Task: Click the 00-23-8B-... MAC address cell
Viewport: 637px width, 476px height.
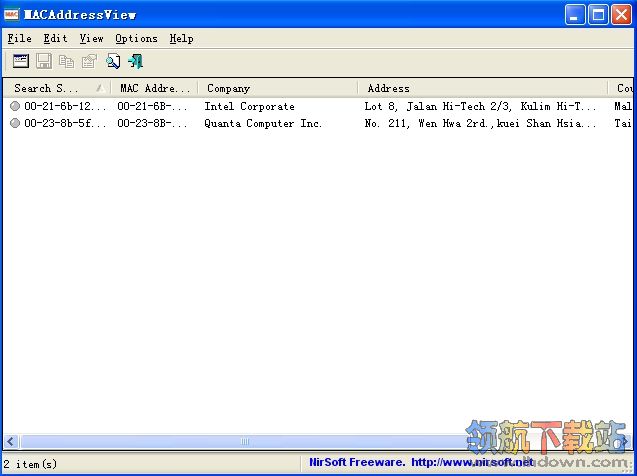Action: pyautogui.click(x=152, y=123)
